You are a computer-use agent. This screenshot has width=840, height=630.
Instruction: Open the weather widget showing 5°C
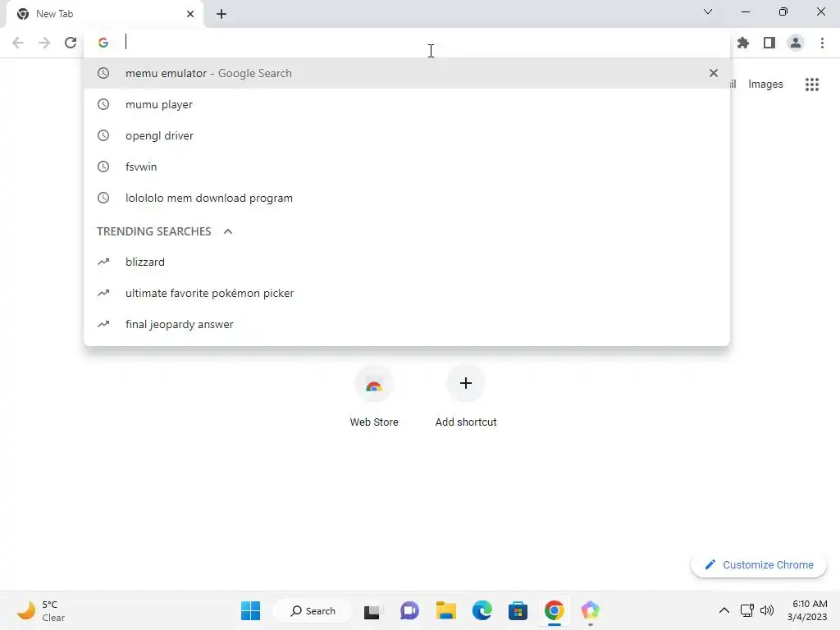(41, 610)
